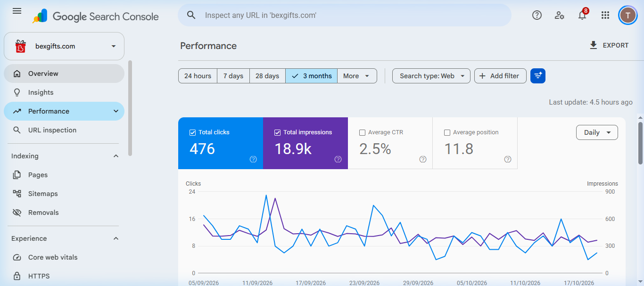Open the HTTPS report
Screen dimensions: 644x286
point(64,276)
